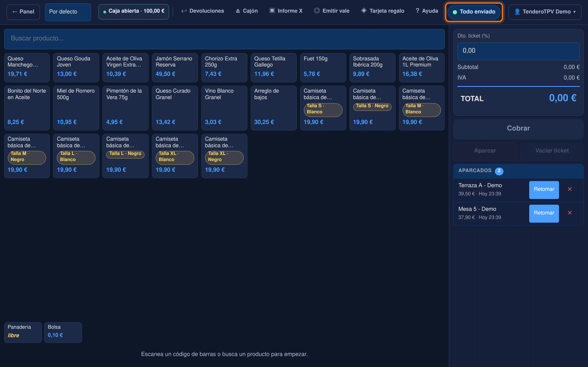588x367 pixels.
Task: Add Jamón Serrano Reserva to the ticket
Action: [x=175, y=67]
